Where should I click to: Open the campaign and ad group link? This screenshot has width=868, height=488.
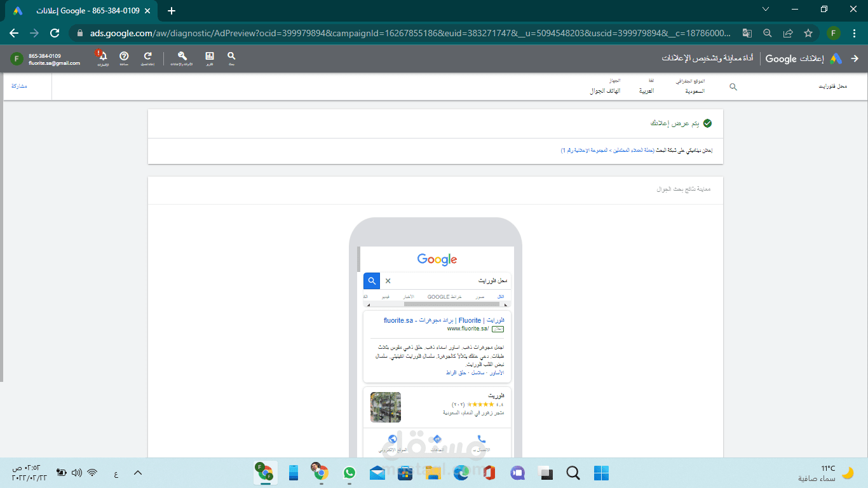[x=607, y=151]
